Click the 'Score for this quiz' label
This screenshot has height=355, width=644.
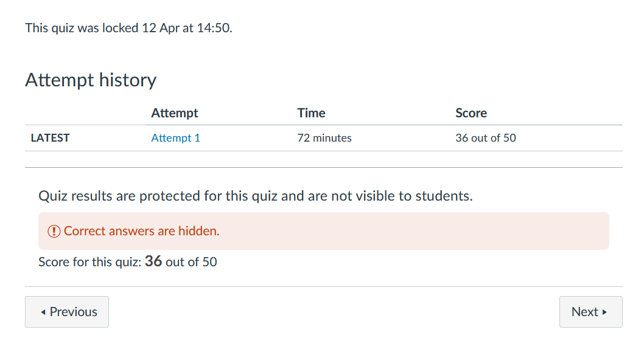point(90,263)
